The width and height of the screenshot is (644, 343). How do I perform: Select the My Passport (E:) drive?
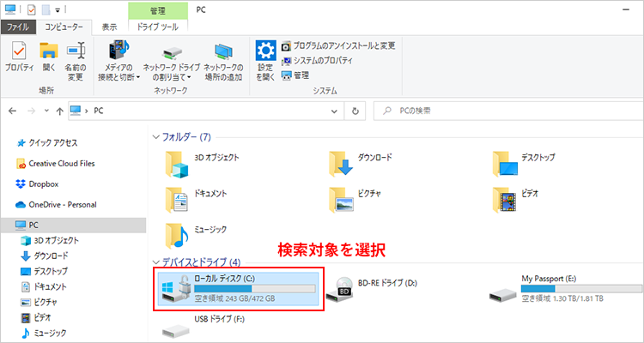(502, 290)
